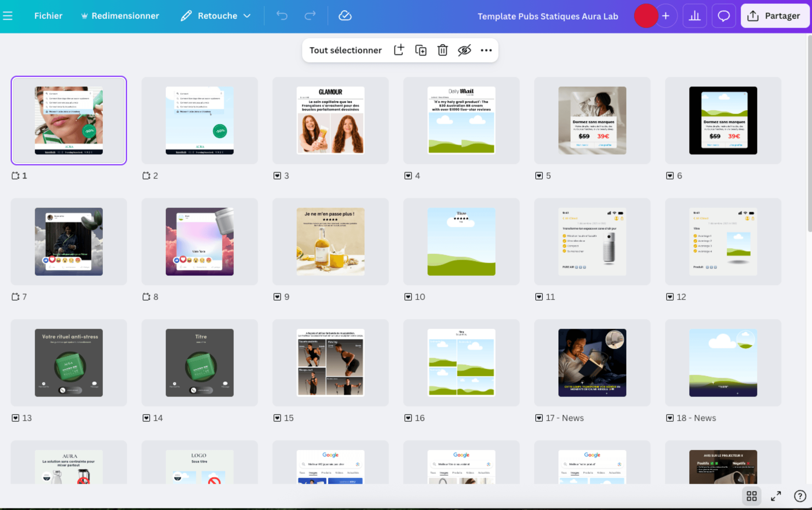Viewport: 812px width, 510px height.
Task: Add a new page using the add-page icon
Action: click(399, 50)
